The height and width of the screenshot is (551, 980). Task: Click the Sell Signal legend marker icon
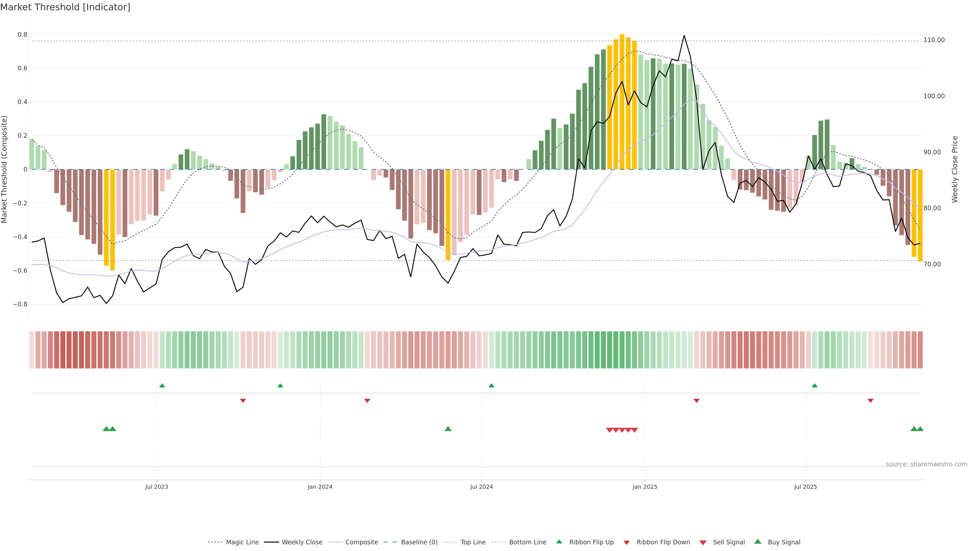coord(703,543)
